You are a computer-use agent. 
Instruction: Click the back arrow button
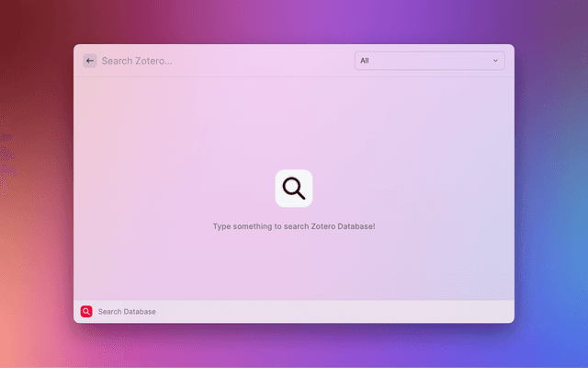(x=89, y=61)
